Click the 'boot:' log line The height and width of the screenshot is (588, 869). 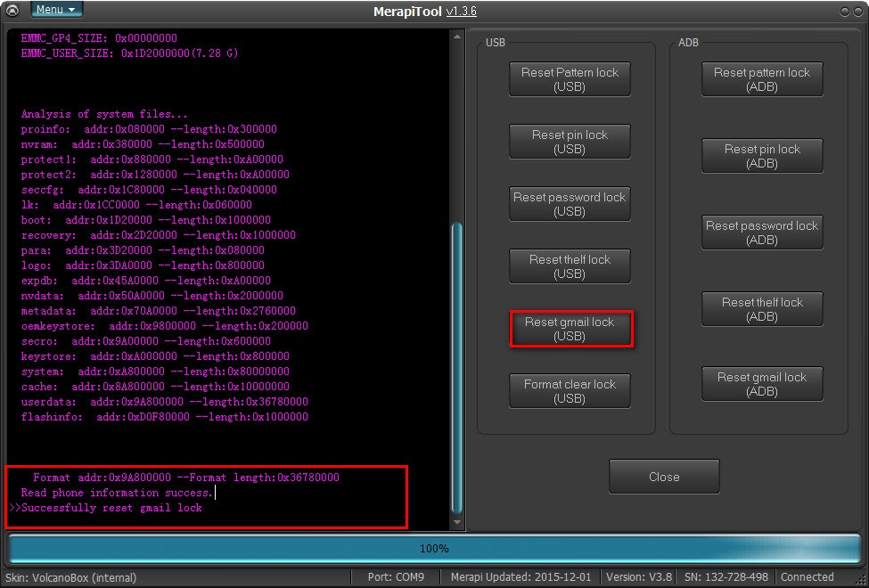pos(146,220)
